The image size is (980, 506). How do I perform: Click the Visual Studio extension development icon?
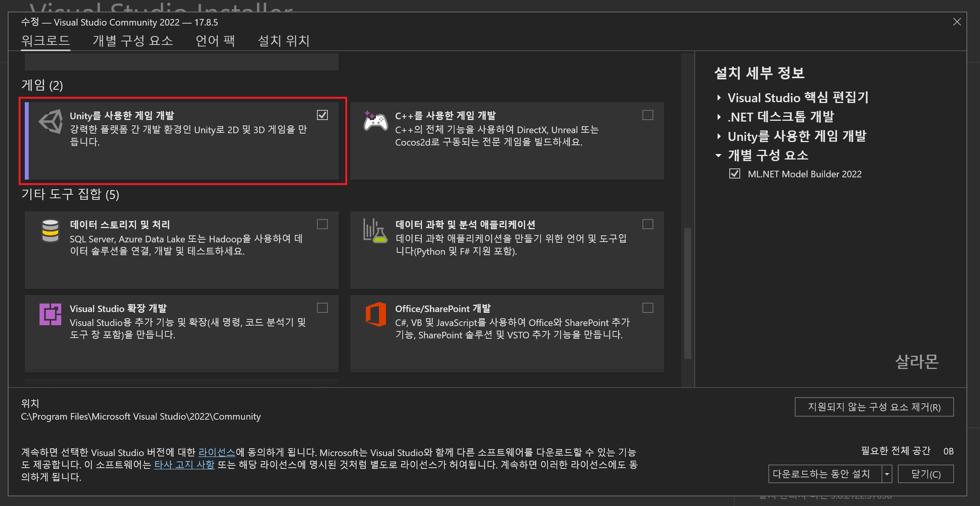click(x=50, y=314)
